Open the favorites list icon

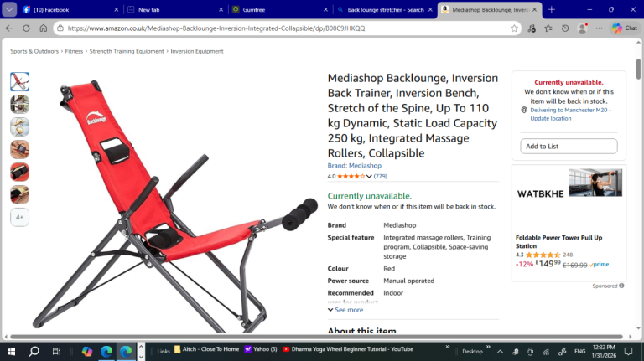pos(548,28)
